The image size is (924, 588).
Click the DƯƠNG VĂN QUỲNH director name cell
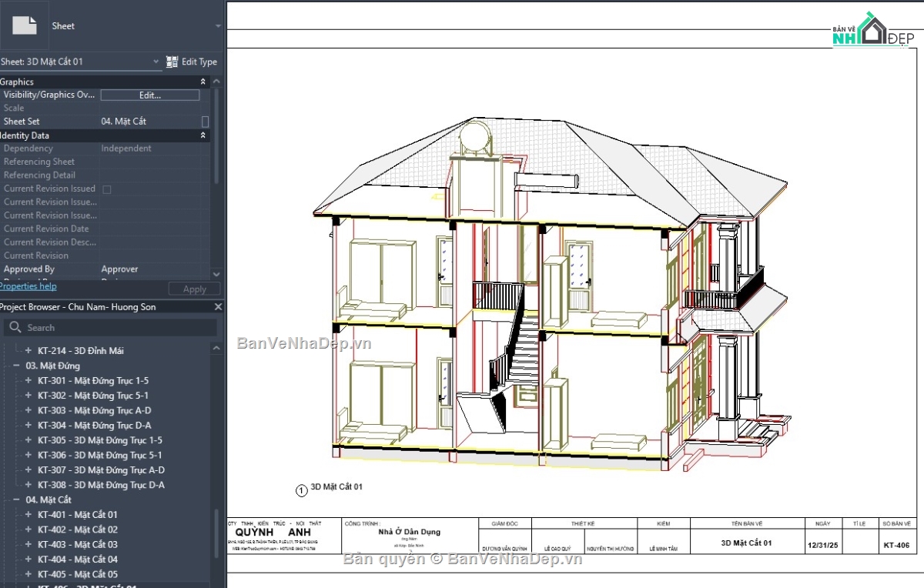[x=504, y=549]
